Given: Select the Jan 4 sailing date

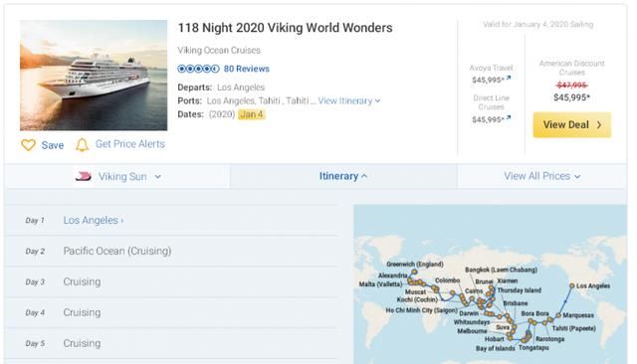Looking at the screenshot, I should tap(252, 114).
